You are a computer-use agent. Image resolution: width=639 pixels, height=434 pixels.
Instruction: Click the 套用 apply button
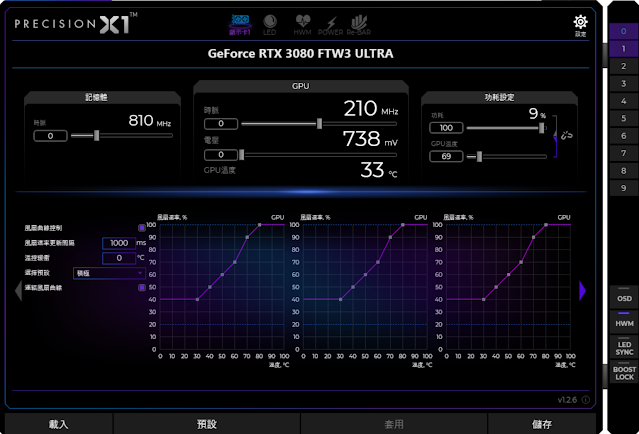click(394, 424)
